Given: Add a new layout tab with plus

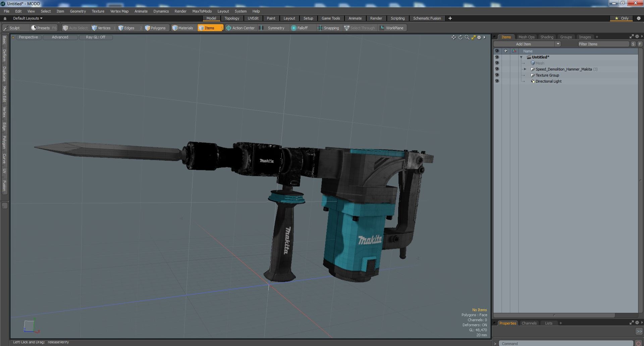Looking at the screenshot, I should point(450,18).
